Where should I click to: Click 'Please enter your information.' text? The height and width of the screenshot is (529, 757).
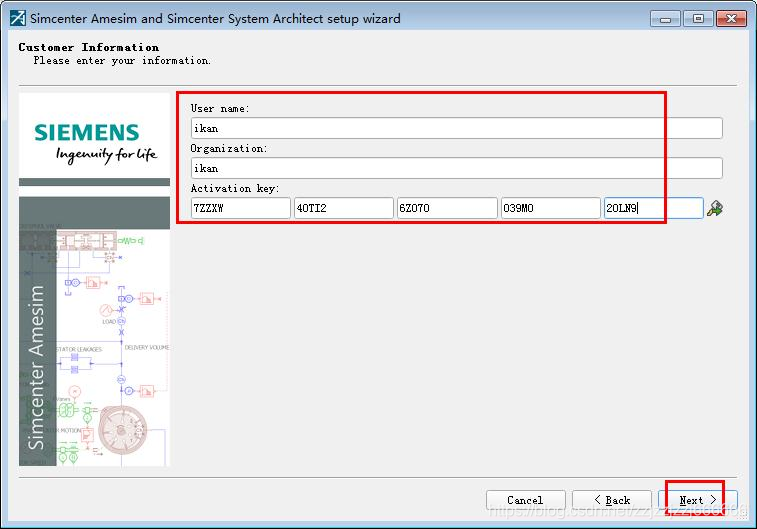122,60
